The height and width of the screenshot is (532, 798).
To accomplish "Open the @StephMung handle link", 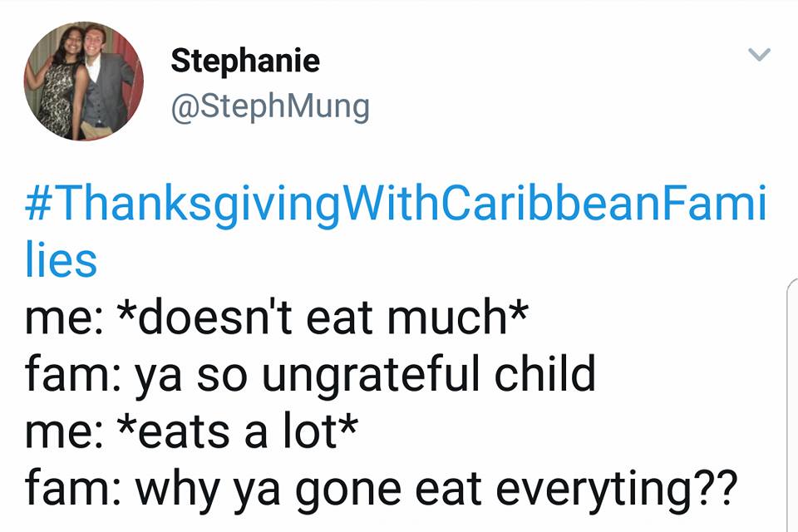I will coord(270,107).
